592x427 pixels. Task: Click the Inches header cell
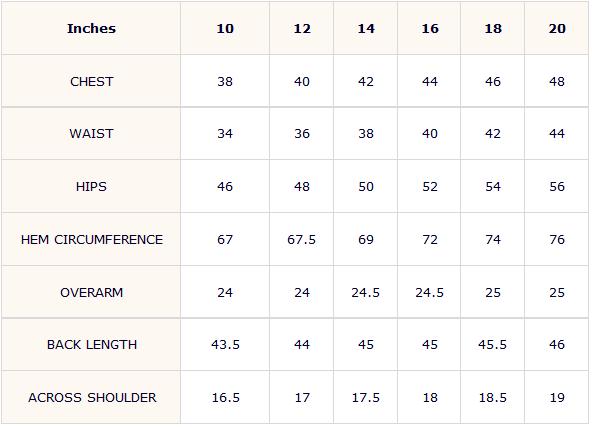point(91,29)
